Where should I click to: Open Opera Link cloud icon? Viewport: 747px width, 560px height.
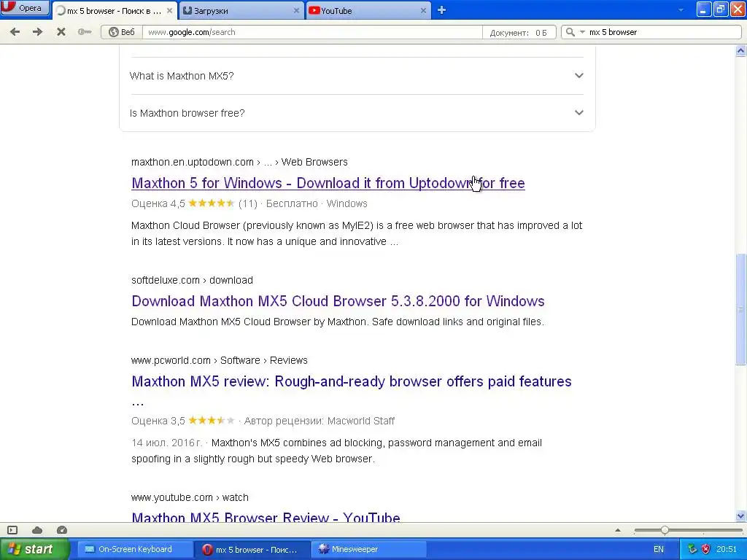click(37, 530)
